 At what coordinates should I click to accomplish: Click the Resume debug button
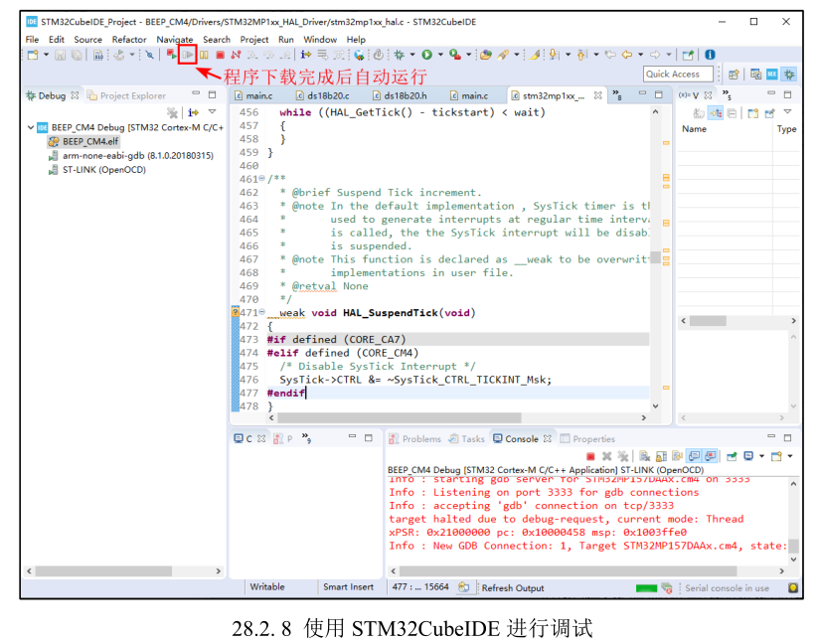187,55
